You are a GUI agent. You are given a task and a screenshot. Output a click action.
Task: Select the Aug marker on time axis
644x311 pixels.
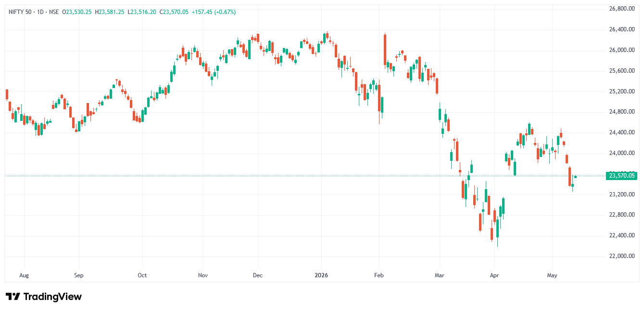24,275
